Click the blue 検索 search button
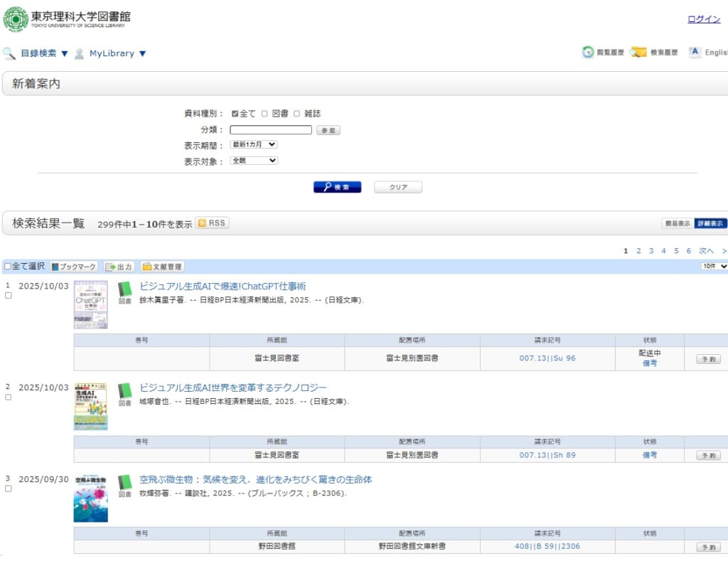The height and width of the screenshot is (561, 728). click(337, 187)
